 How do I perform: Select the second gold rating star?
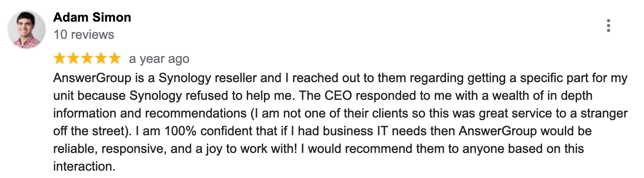click(73, 59)
